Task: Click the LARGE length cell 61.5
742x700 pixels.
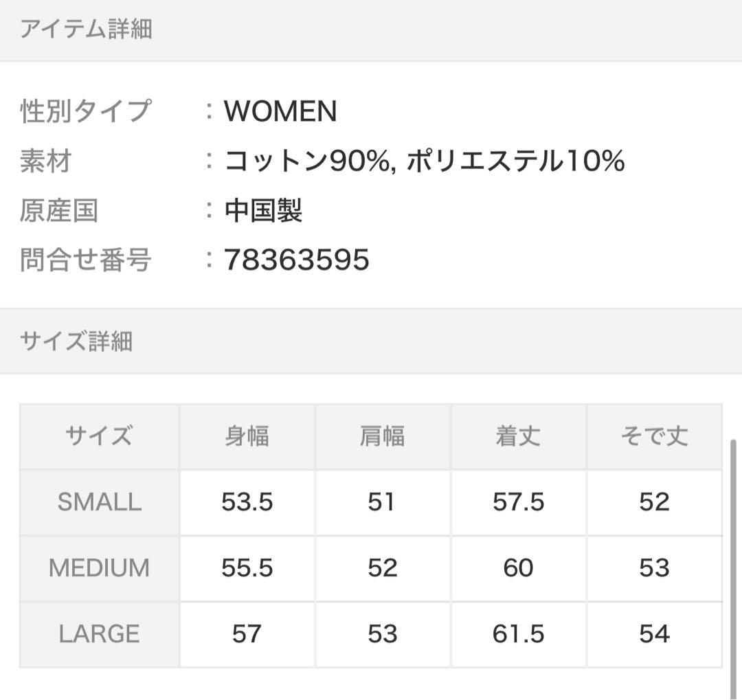Action: tap(518, 634)
